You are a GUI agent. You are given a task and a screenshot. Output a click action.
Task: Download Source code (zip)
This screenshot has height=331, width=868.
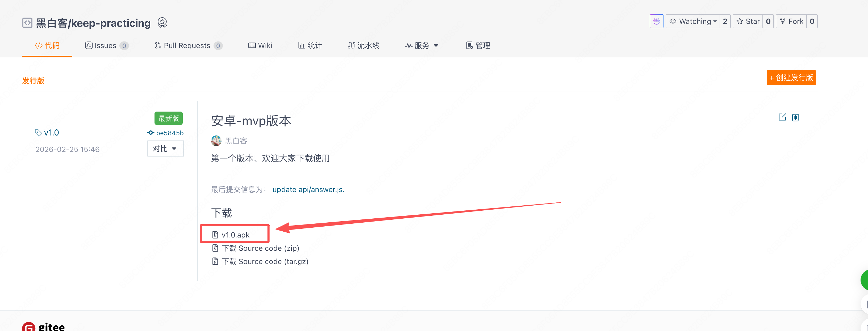pyautogui.click(x=260, y=248)
